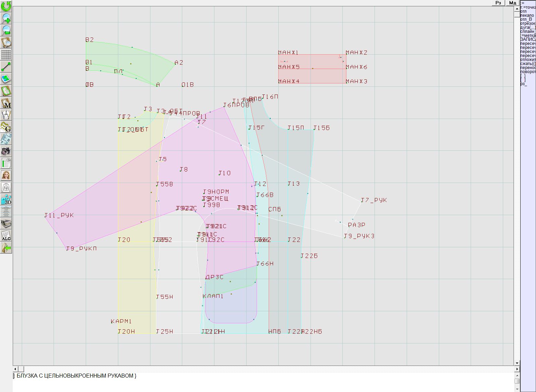Open the green spreadsheet table icon
Screen dimensions: 536x392
click(6, 164)
